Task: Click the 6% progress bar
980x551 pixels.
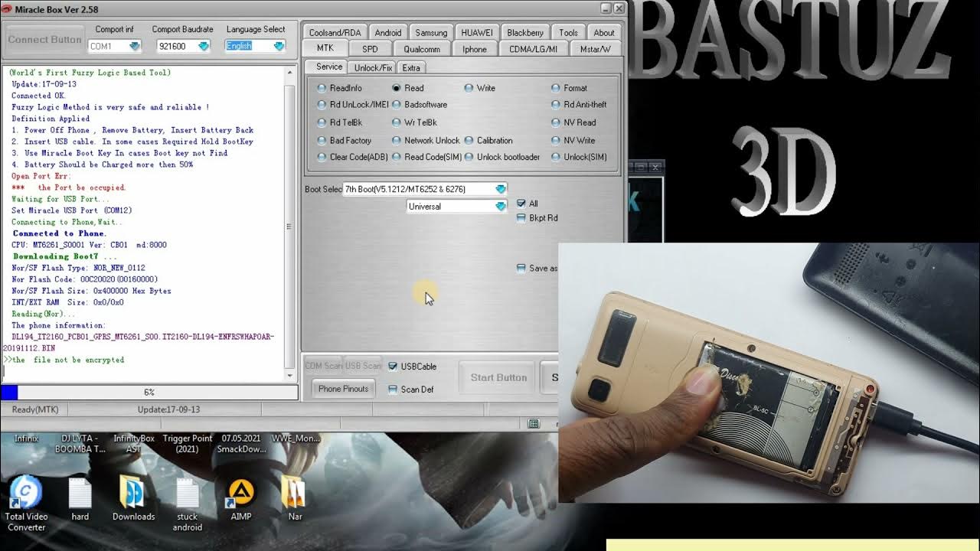Action: tap(149, 392)
